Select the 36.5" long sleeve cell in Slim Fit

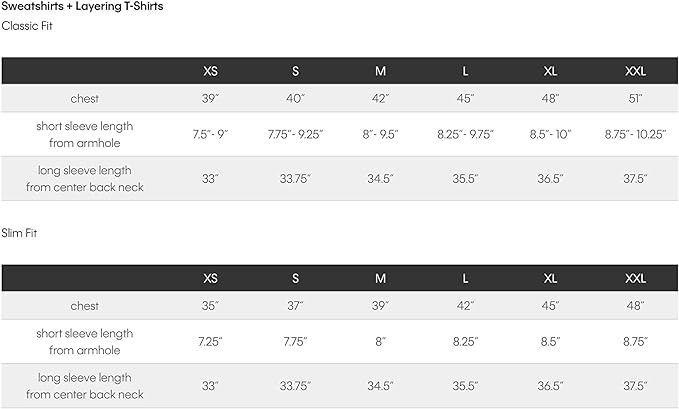coord(550,386)
